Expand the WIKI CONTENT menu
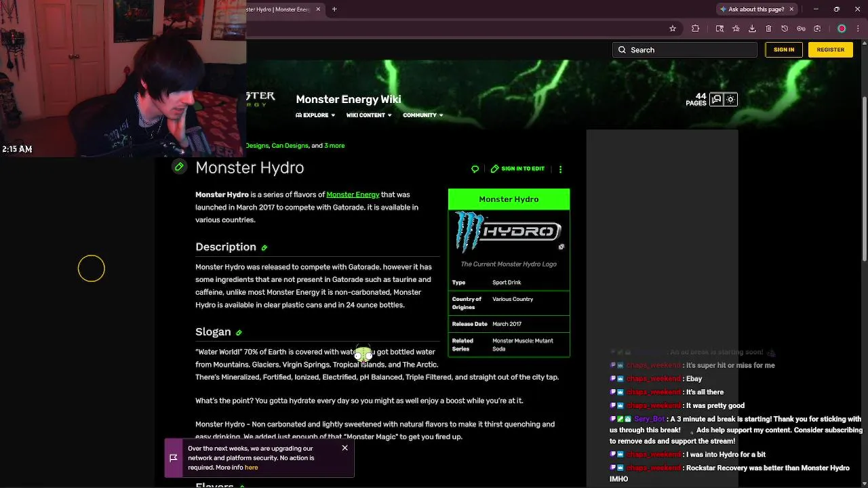Screen dimensions: 868x488 [369, 115]
